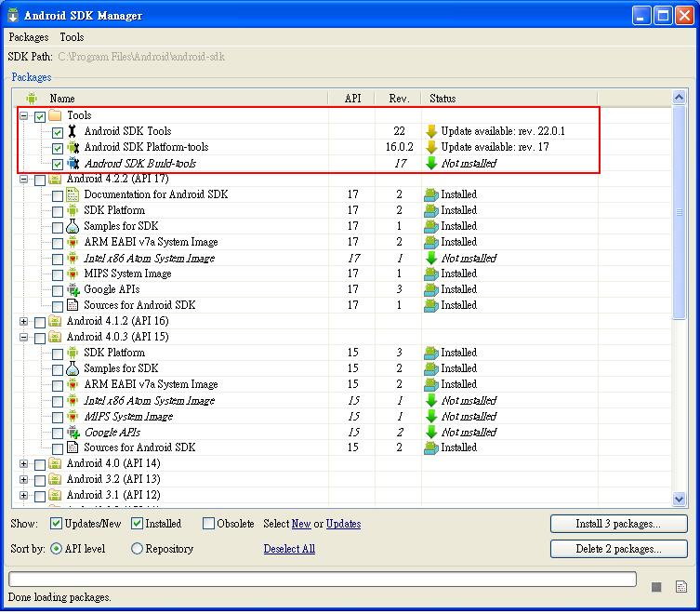The height and width of the screenshot is (614, 700).
Task: Click the Deselect All link
Action: 289,549
